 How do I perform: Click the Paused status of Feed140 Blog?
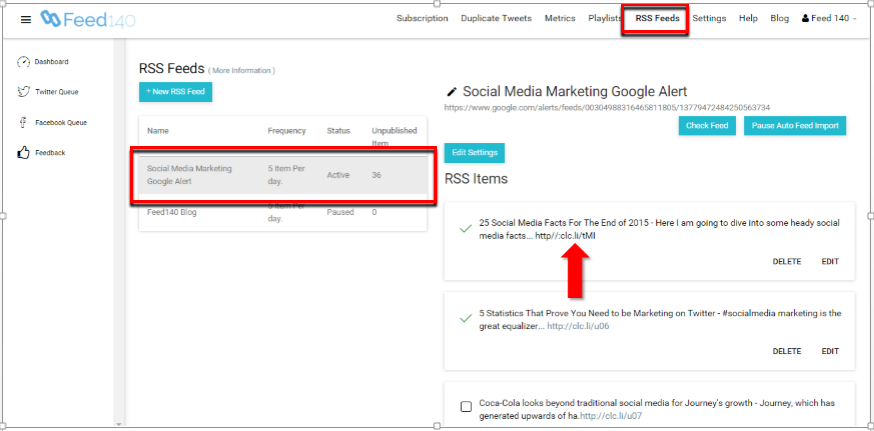340,212
